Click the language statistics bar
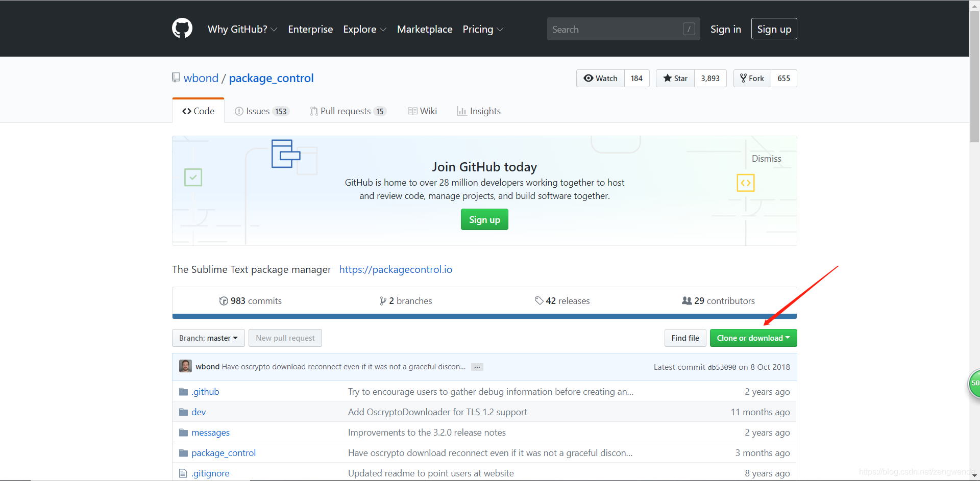The width and height of the screenshot is (980, 481). click(x=484, y=316)
